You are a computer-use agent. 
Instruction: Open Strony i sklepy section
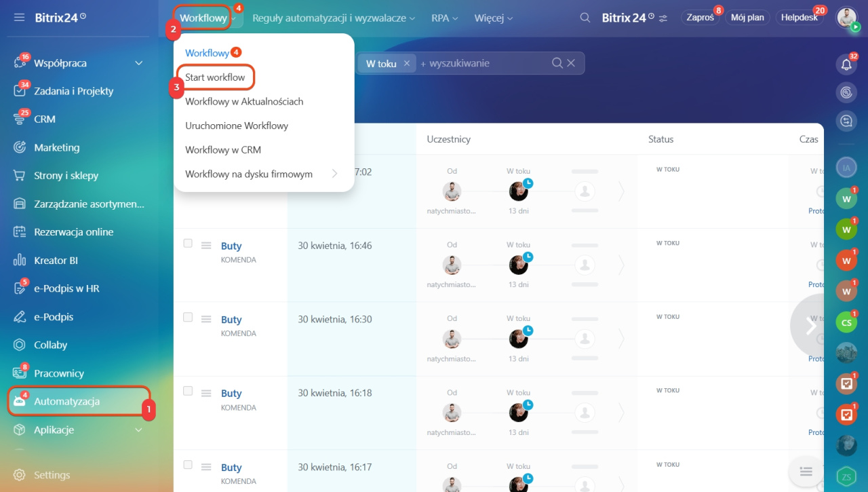point(66,175)
